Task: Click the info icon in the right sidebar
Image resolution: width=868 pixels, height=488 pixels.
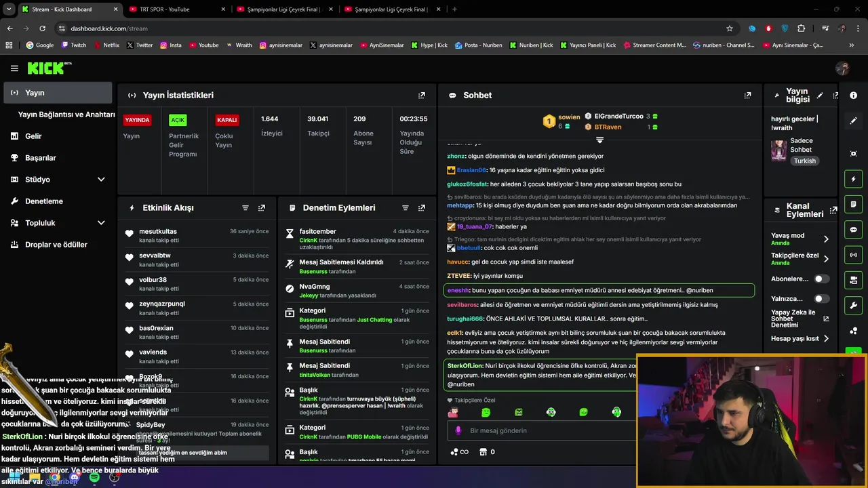Action: point(854,96)
